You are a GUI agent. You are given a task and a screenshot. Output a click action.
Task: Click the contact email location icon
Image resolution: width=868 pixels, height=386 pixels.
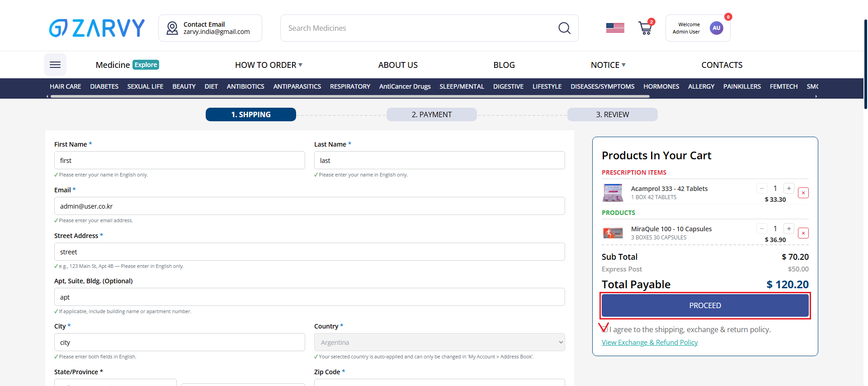[x=172, y=28]
